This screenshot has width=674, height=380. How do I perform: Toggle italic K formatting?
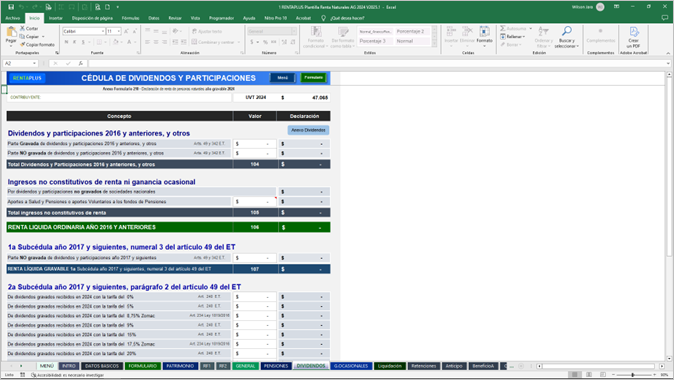coord(74,42)
